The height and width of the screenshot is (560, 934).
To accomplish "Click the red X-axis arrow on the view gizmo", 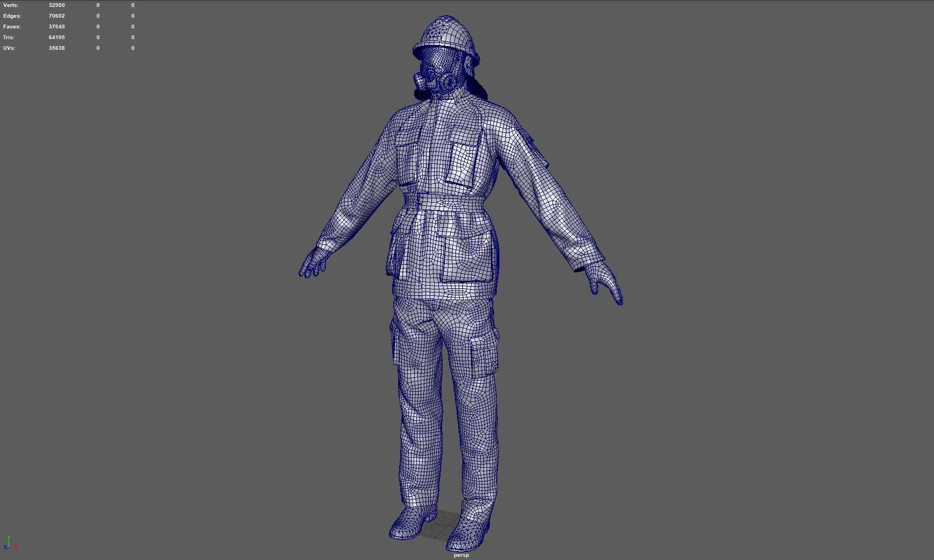I will 16,547.
